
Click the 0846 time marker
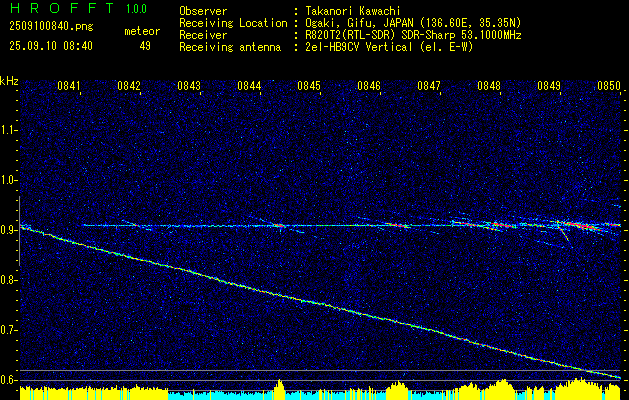click(369, 85)
